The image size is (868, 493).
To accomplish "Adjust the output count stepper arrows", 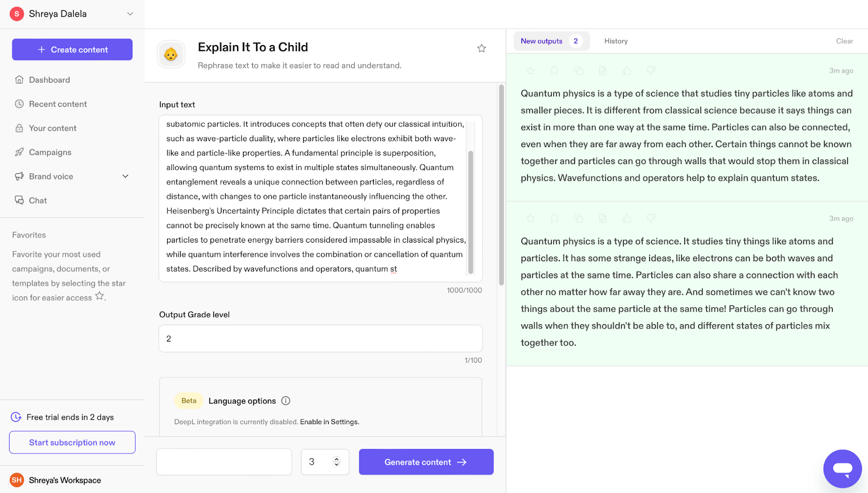I will pos(336,462).
